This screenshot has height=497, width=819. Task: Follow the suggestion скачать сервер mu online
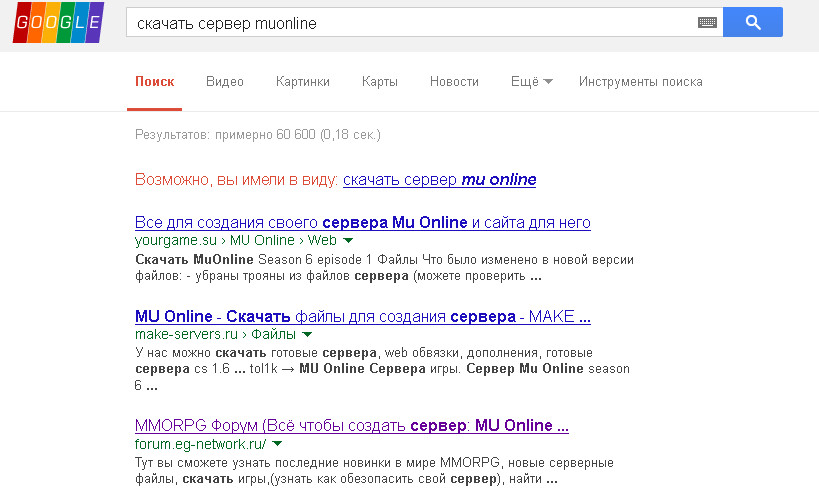(x=439, y=180)
